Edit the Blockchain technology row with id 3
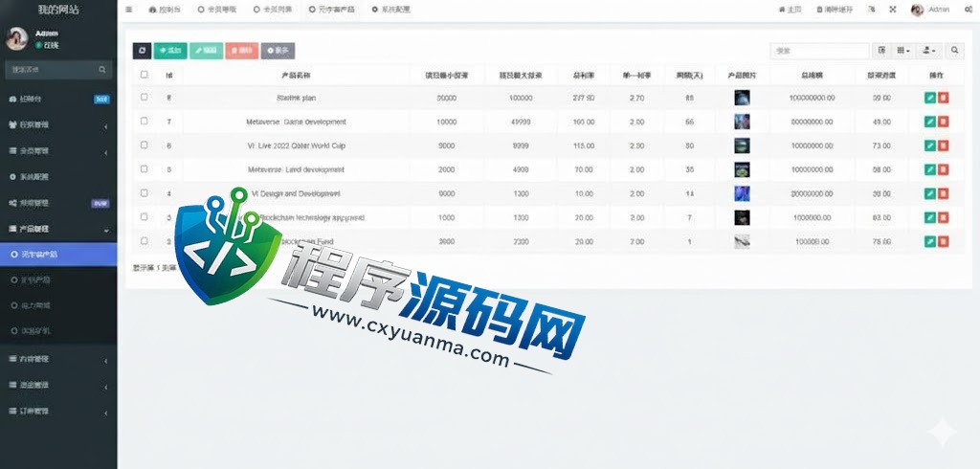Image resolution: width=980 pixels, height=469 pixels. tap(930, 217)
